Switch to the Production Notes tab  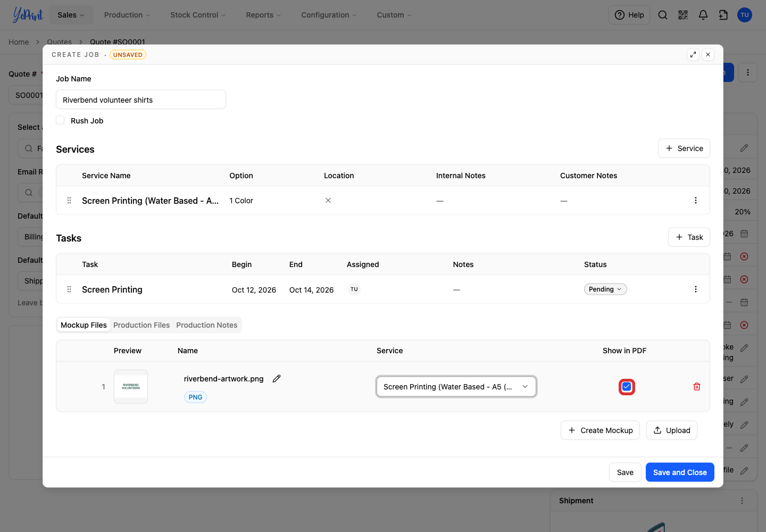coord(207,325)
